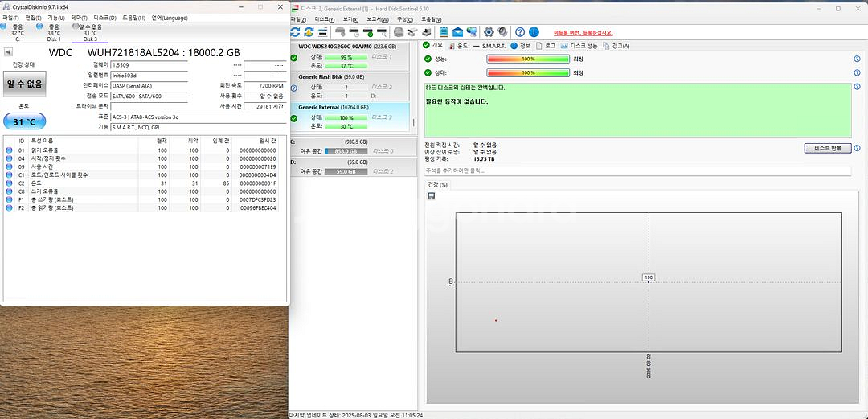868x419 pixels.
Task: Open the blue notepad report icon
Action: coord(444,31)
